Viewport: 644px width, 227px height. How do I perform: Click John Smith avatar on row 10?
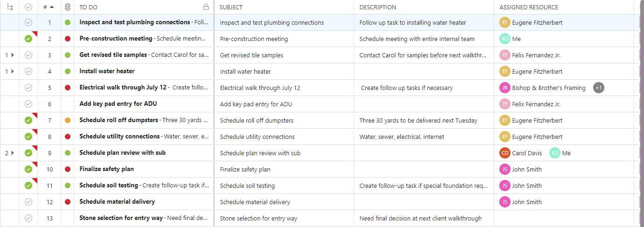point(504,169)
